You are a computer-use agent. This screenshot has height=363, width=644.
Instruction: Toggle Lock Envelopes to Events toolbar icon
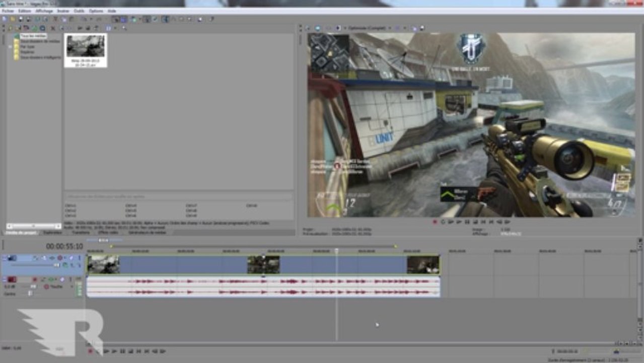coord(147,19)
